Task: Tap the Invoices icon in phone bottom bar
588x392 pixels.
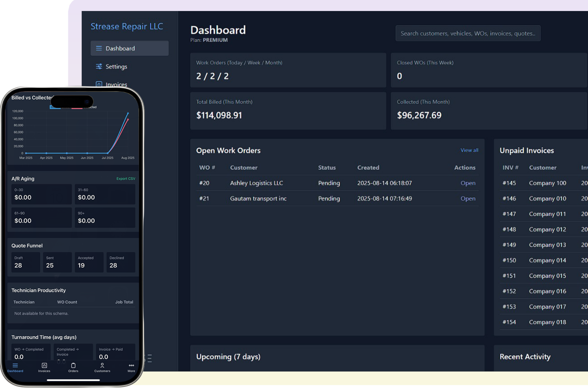Action: (44, 365)
